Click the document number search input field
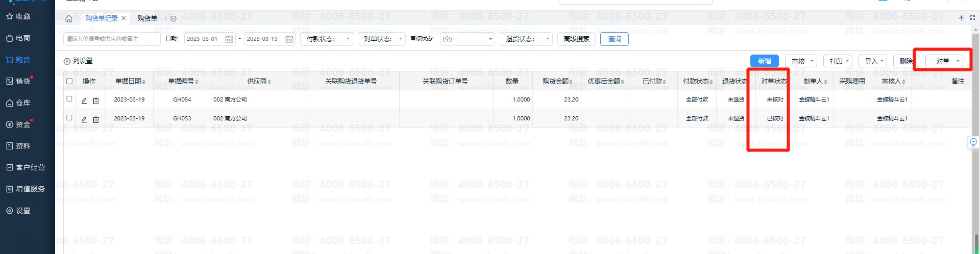The height and width of the screenshot is (254, 980). tap(112, 39)
